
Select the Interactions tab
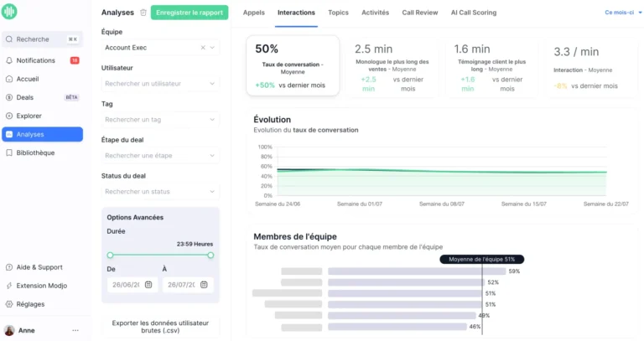point(296,13)
